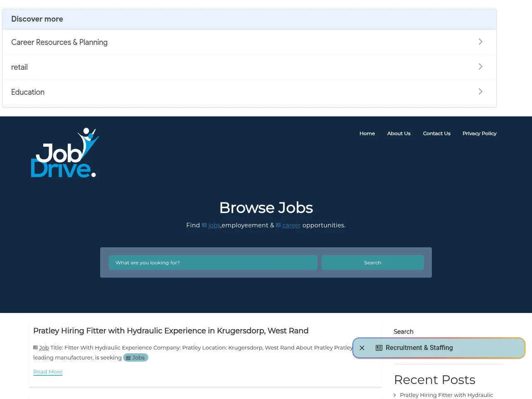The height and width of the screenshot is (399, 532).
Task: Click the JobDrive logo
Action: coord(65,153)
